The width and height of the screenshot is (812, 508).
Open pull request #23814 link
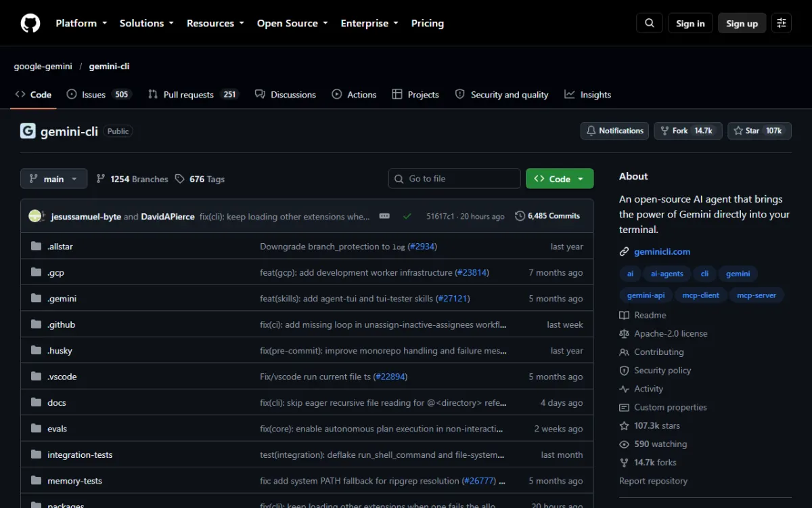point(472,272)
